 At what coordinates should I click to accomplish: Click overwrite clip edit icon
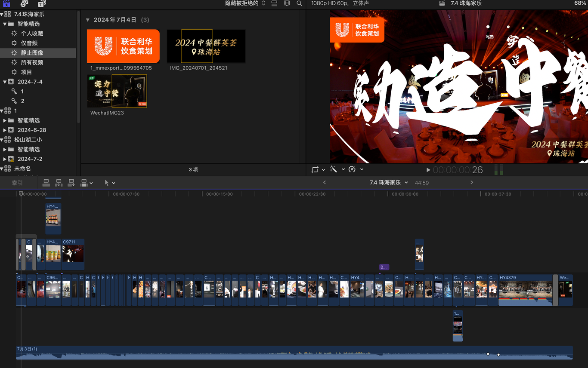[x=84, y=183]
